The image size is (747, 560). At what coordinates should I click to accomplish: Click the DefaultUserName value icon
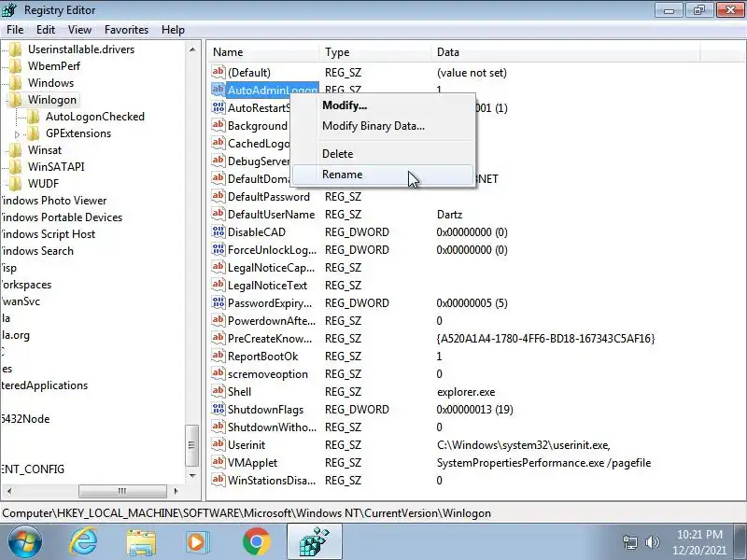point(218,214)
